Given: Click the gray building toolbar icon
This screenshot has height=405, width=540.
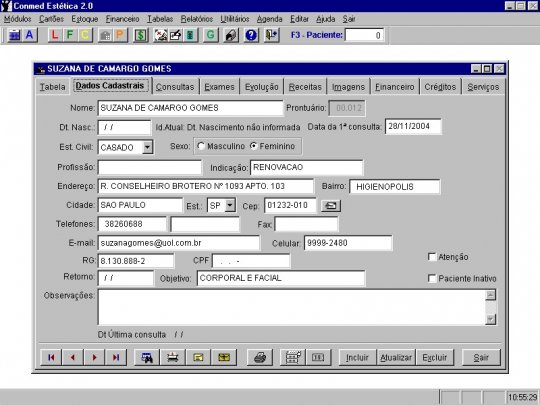Looking at the screenshot, I should coord(105,35).
